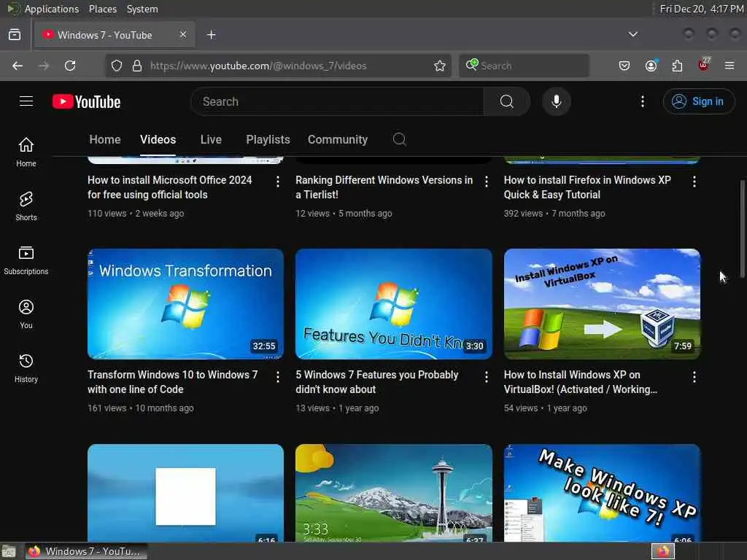Open options for Firefox in Windows XP video
Viewport: 747px width, 560px height.
694,182
